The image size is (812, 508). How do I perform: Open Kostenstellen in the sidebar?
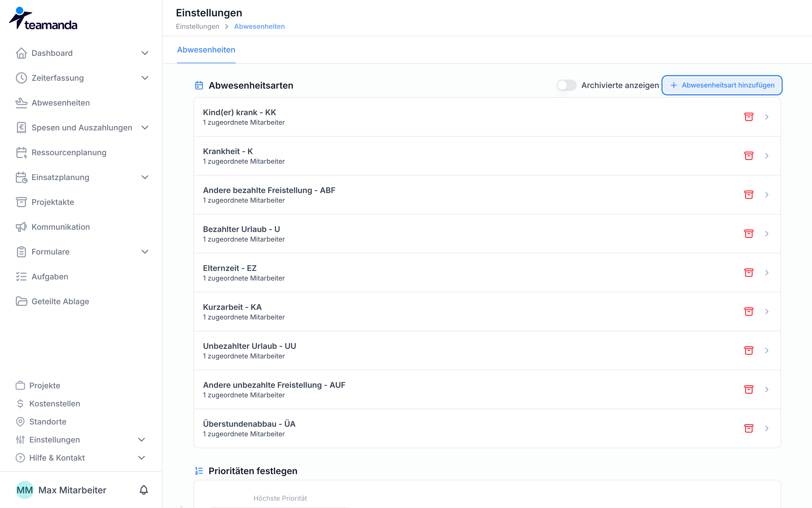tap(48, 404)
